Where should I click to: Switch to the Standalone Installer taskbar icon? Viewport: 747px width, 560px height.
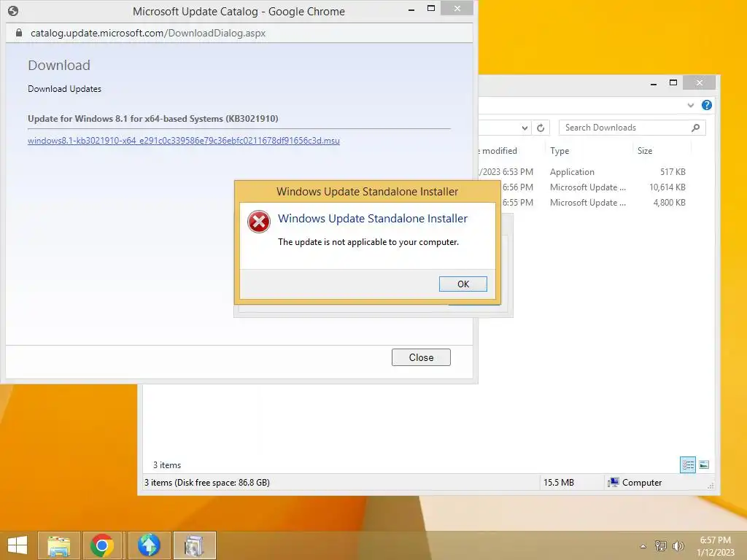(x=194, y=545)
